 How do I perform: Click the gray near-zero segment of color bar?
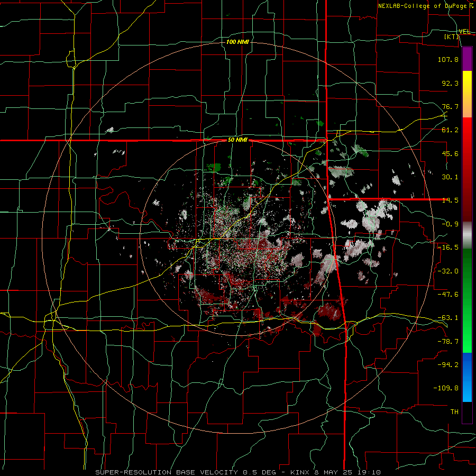[x=467, y=235]
